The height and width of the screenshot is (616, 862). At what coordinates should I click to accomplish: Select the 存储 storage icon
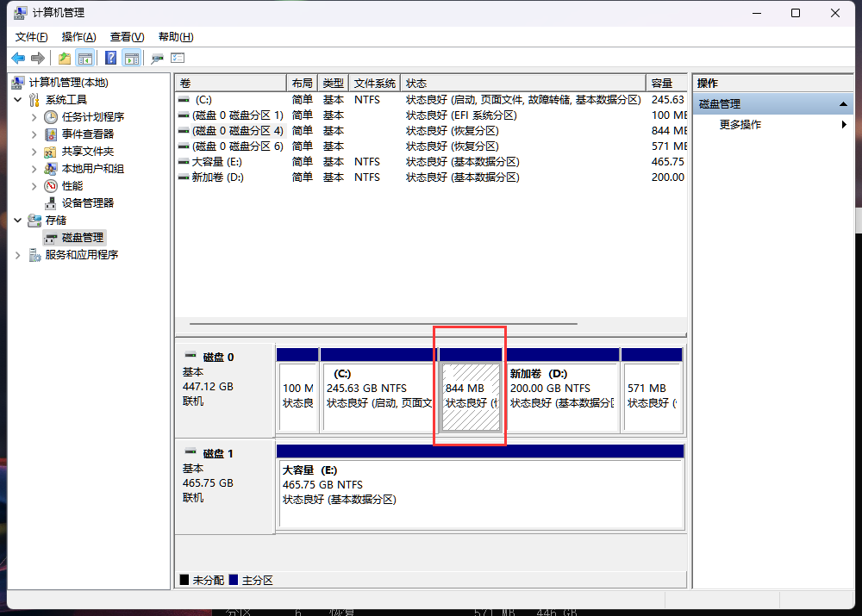(x=34, y=221)
